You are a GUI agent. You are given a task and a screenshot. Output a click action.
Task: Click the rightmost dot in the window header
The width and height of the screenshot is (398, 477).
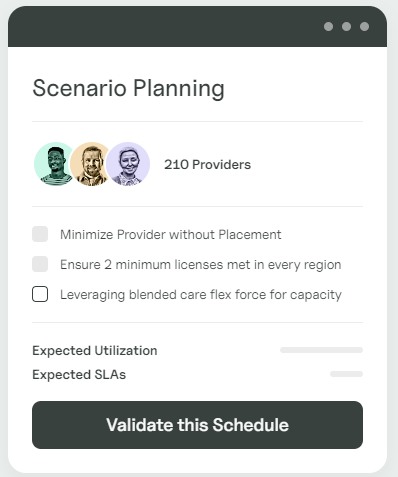364,26
